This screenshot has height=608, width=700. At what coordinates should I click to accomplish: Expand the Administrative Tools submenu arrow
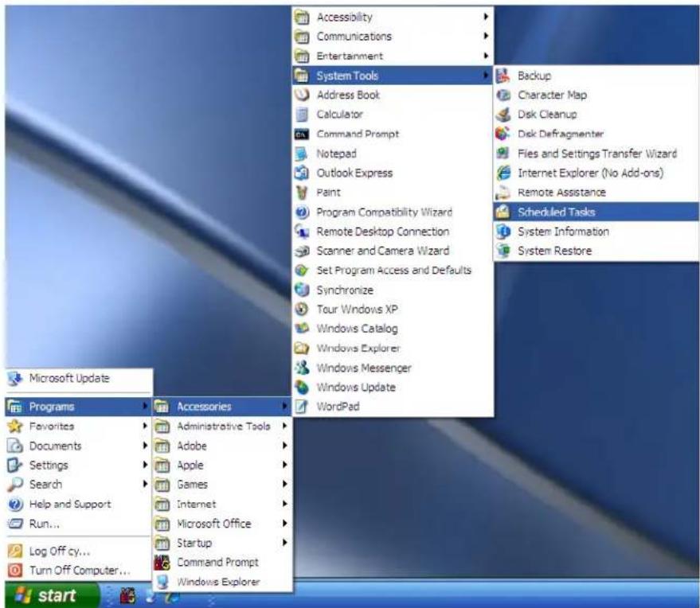pos(284,426)
